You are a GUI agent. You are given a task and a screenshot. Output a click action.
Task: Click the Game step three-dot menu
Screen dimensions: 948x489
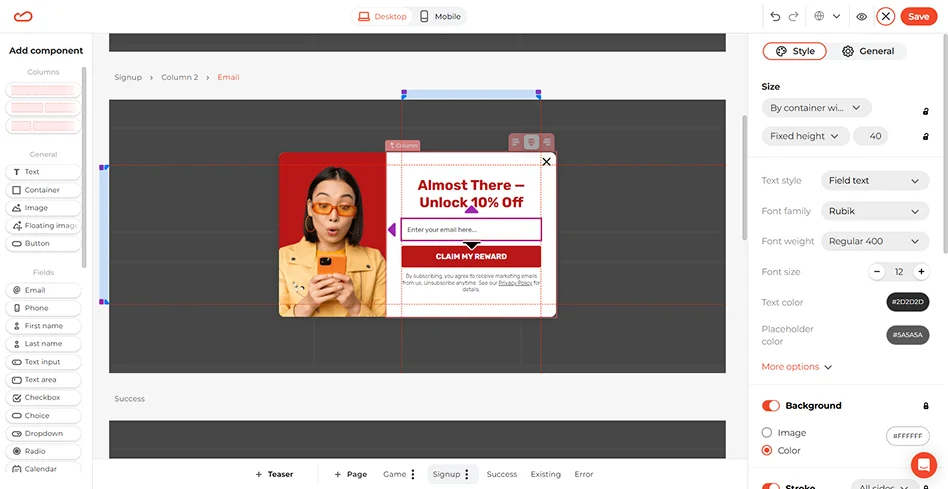[x=413, y=474]
